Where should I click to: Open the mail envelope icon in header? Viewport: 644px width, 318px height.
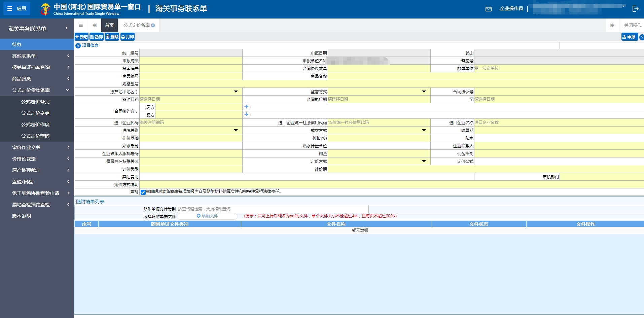(x=489, y=9)
